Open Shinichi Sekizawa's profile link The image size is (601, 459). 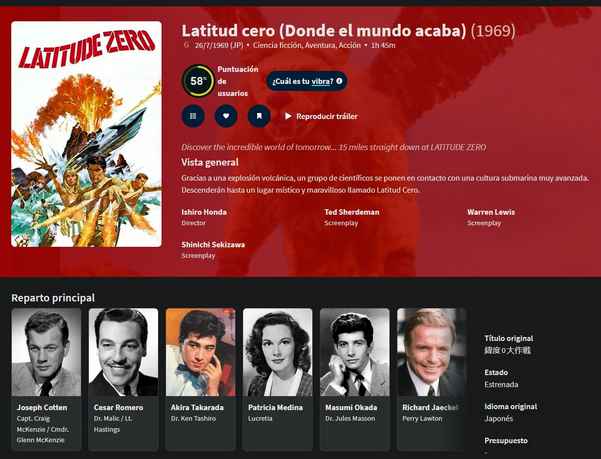click(213, 244)
